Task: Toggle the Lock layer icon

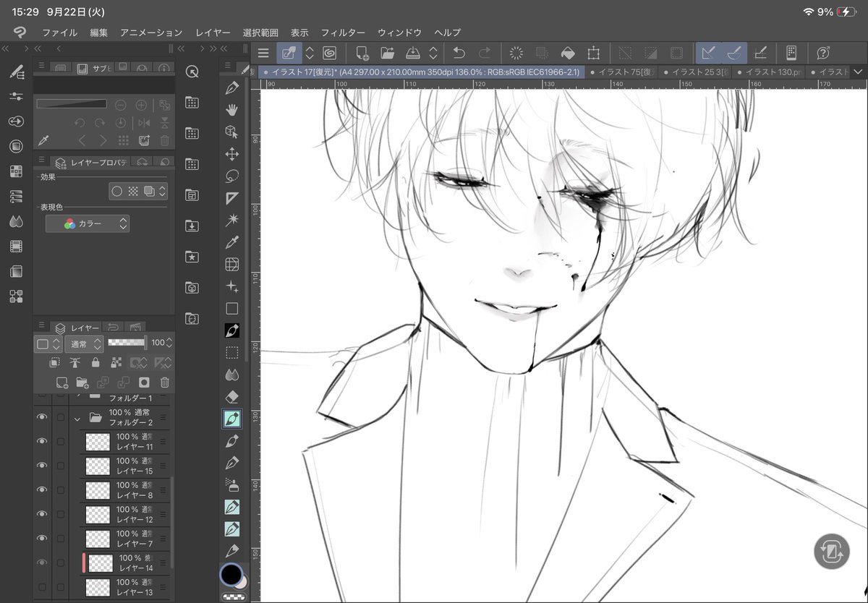Action: click(x=95, y=363)
